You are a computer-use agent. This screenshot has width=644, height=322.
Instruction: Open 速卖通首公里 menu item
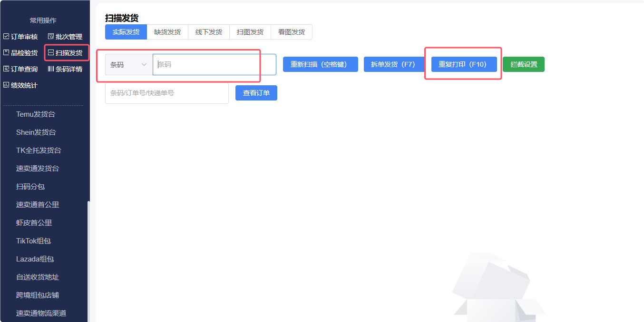38,204
